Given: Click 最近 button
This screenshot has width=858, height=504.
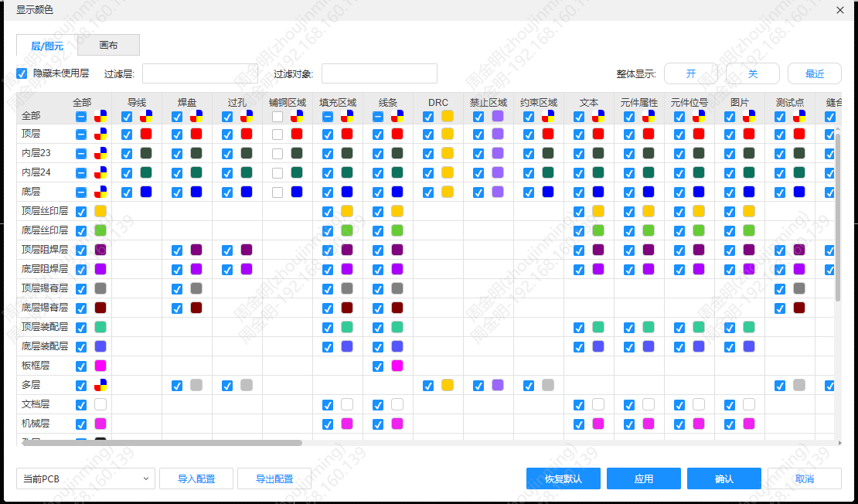Looking at the screenshot, I should (x=814, y=74).
